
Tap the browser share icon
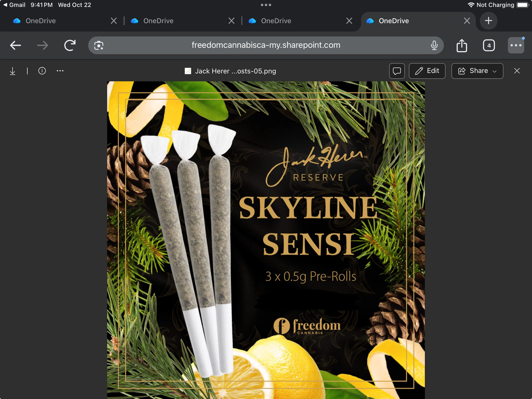[462, 45]
